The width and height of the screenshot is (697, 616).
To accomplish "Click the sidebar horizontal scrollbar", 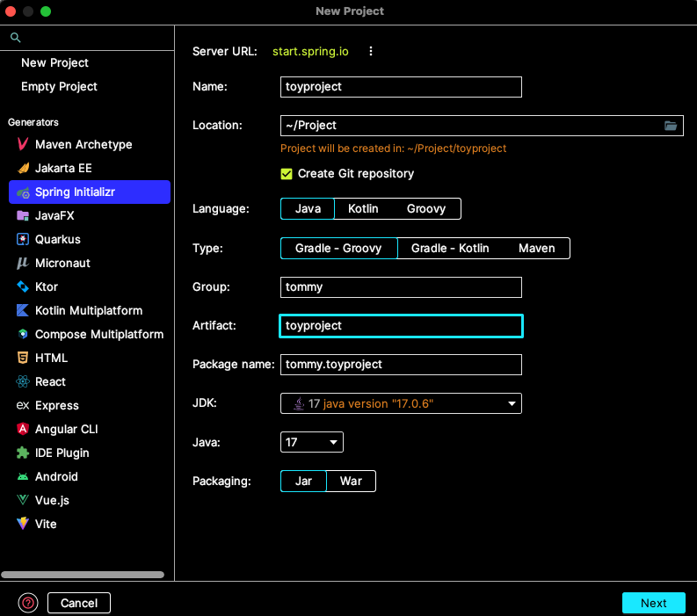I will coord(83,575).
